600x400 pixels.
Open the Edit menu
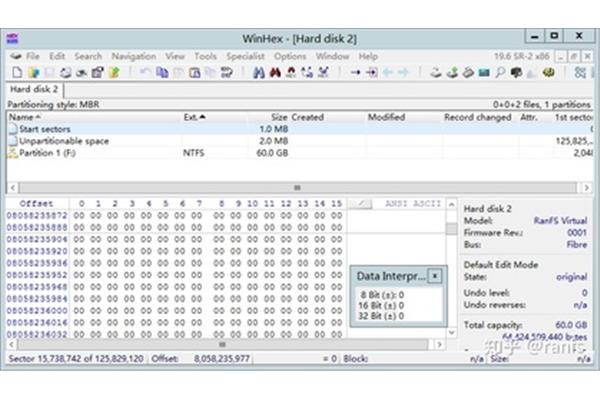click(57, 56)
